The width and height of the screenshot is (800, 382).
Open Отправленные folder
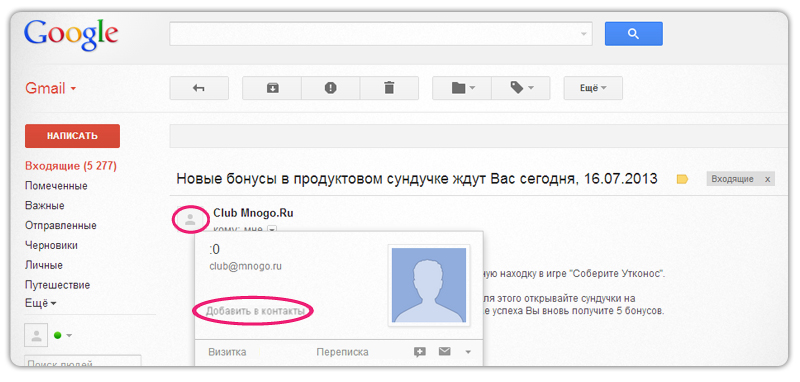point(61,225)
